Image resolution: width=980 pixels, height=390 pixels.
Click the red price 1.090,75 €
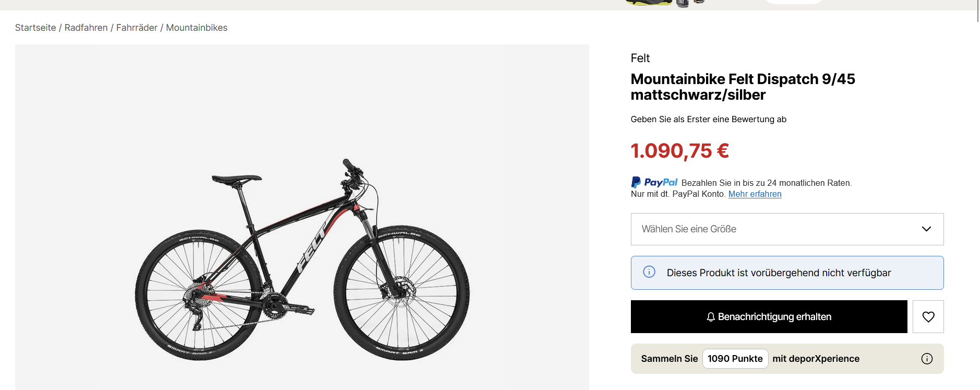(x=679, y=151)
